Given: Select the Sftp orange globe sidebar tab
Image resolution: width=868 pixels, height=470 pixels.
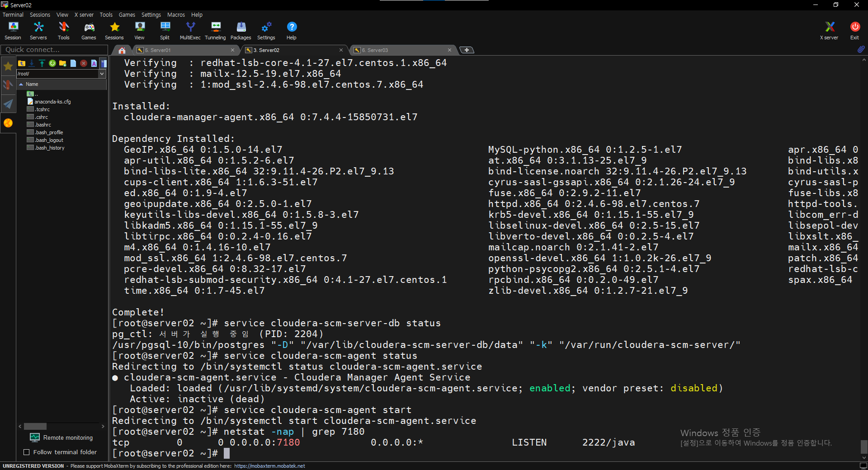Looking at the screenshot, I should coord(8,123).
